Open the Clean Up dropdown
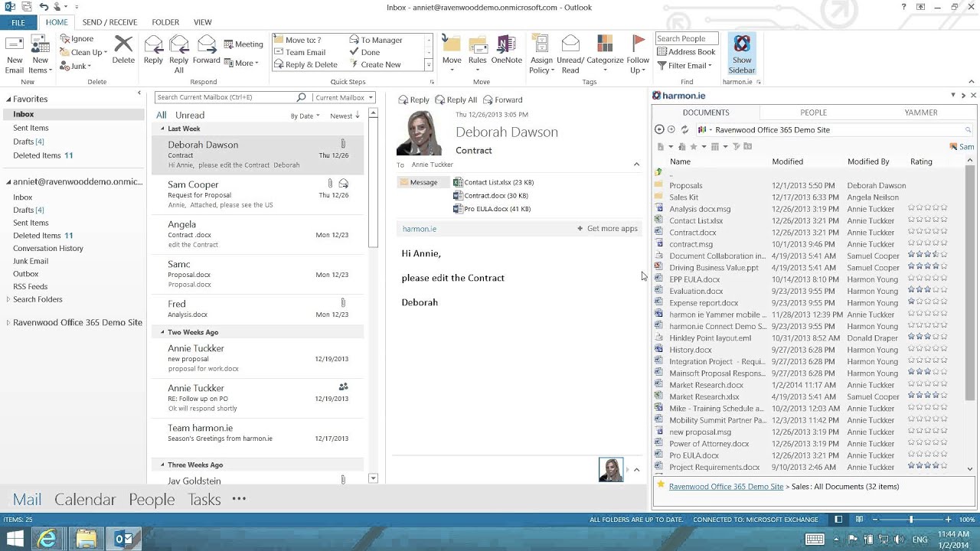 83,52
